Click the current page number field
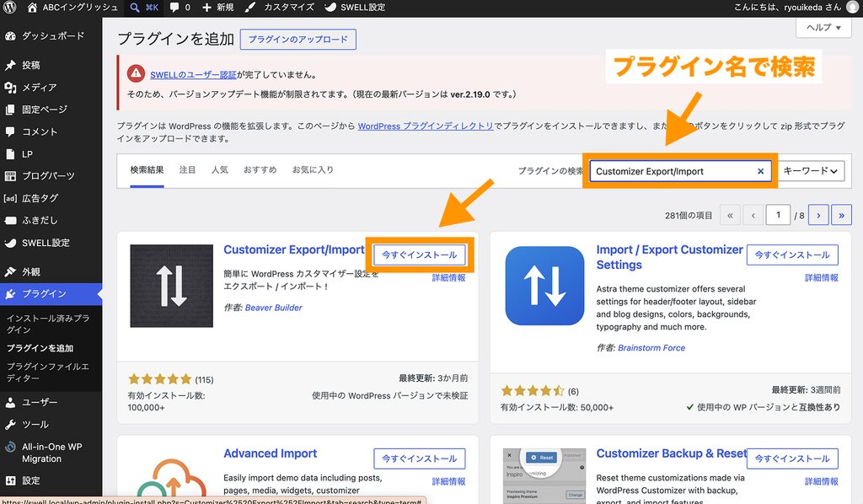This screenshot has width=863, height=504. (778, 215)
